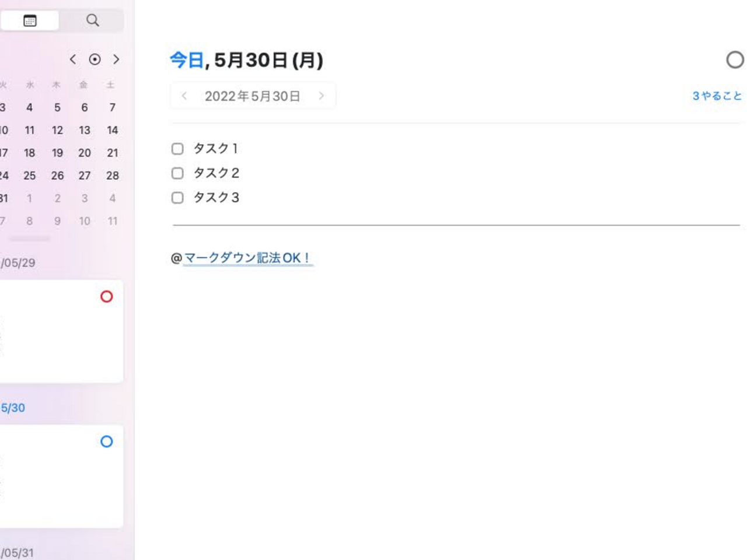Select day 27 in the mini calendar
Image resolution: width=747 pixels, height=560 pixels.
point(85,176)
